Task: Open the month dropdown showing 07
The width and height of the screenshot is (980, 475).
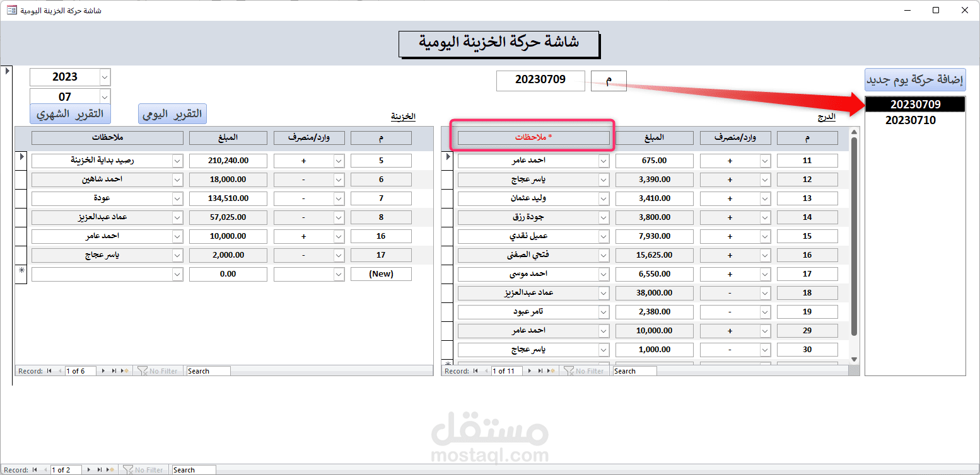Action: coord(105,96)
